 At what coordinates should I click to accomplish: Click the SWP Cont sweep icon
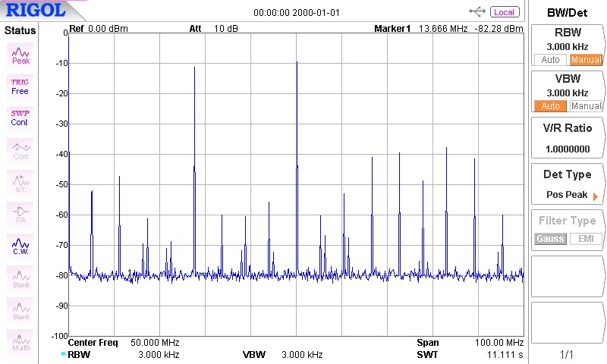tap(20, 117)
